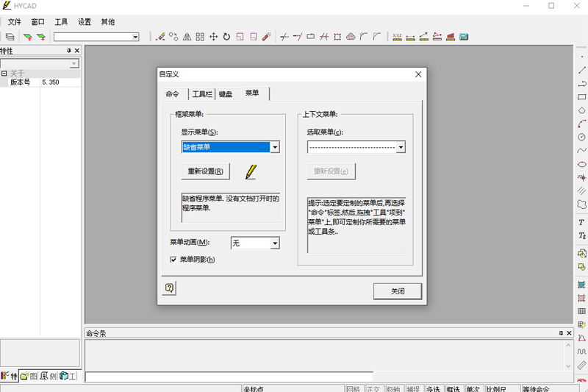Select the Rectangle draw tool in sidebar
The height and width of the screenshot is (392, 588).
(581, 97)
